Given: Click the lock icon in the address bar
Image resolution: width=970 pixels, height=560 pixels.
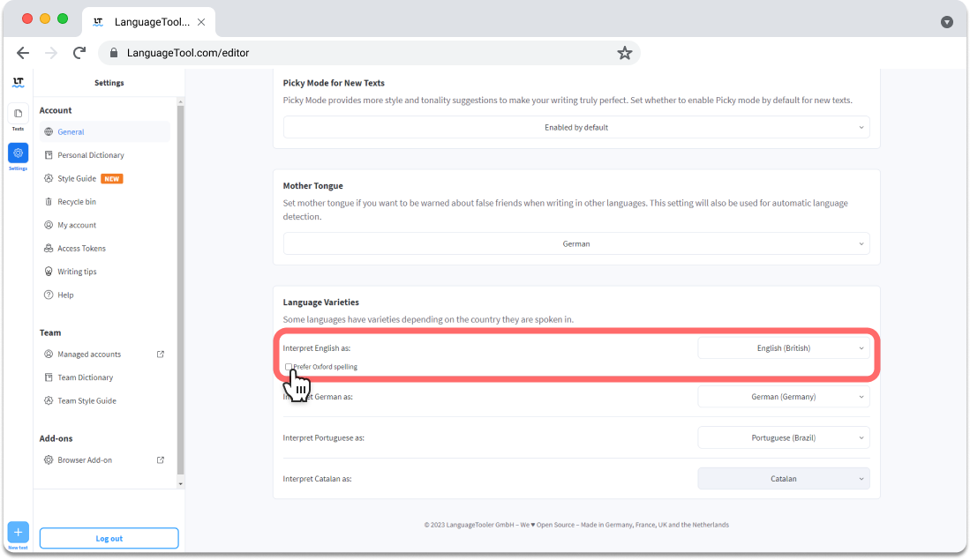Looking at the screenshot, I should pyautogui.click(x=114, y=53).
